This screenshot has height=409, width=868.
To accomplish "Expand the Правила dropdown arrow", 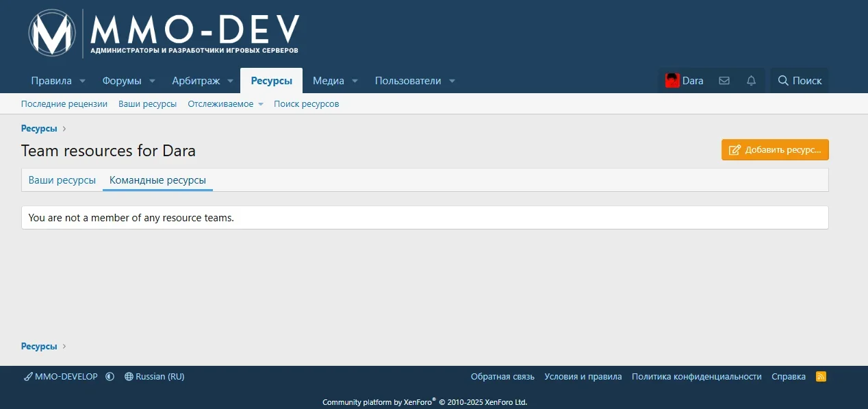I will (x=83, y=81).
